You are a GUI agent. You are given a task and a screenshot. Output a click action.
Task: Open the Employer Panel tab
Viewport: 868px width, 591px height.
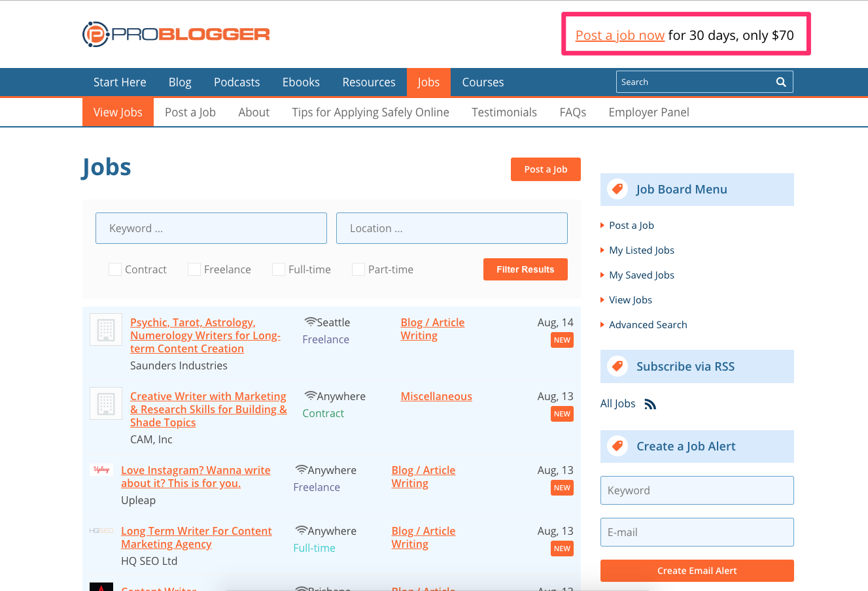[x=649, y=112]
